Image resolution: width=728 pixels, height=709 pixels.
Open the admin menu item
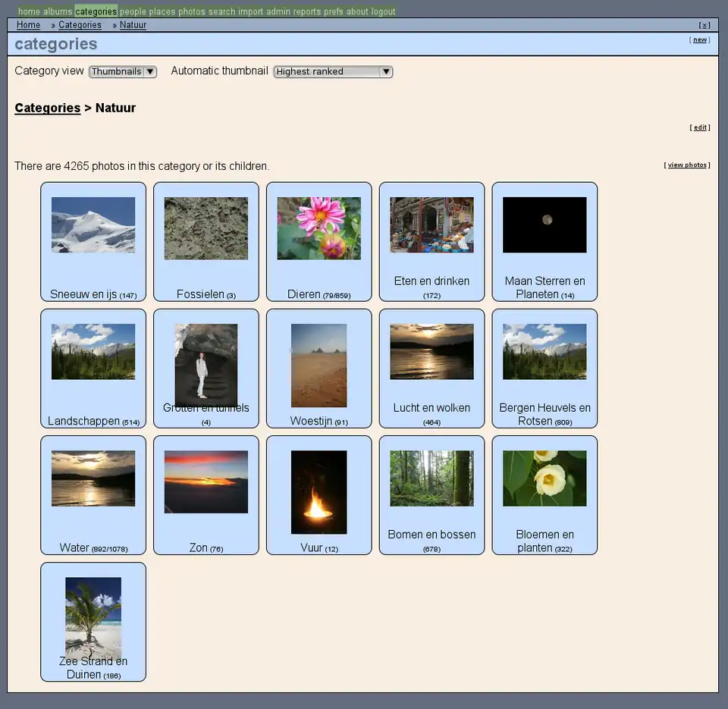(x=278, y=11)
